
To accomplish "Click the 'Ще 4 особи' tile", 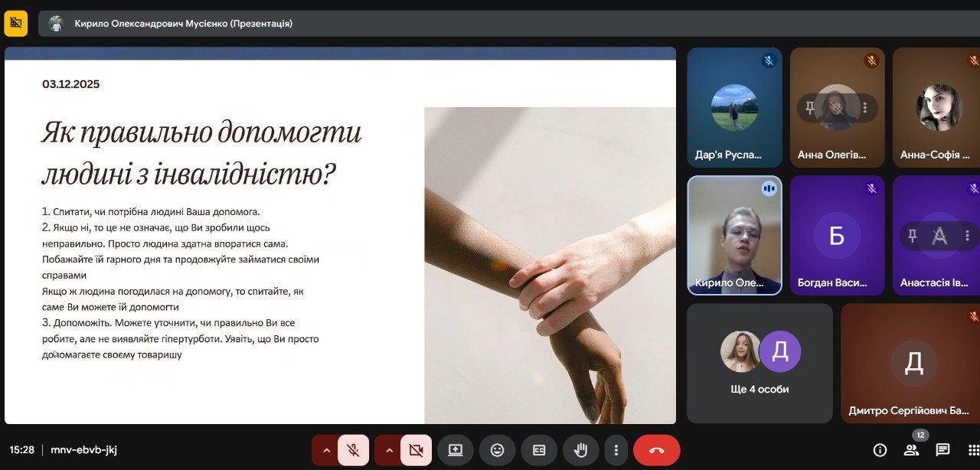I will [759, 364].
